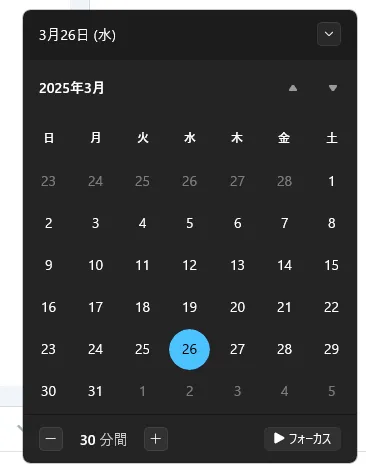Click the 3月26日 (水) date header
Image resolution: width=366 pixels, height=471 pixels.
pyautogui.click(x=77, y=35)
